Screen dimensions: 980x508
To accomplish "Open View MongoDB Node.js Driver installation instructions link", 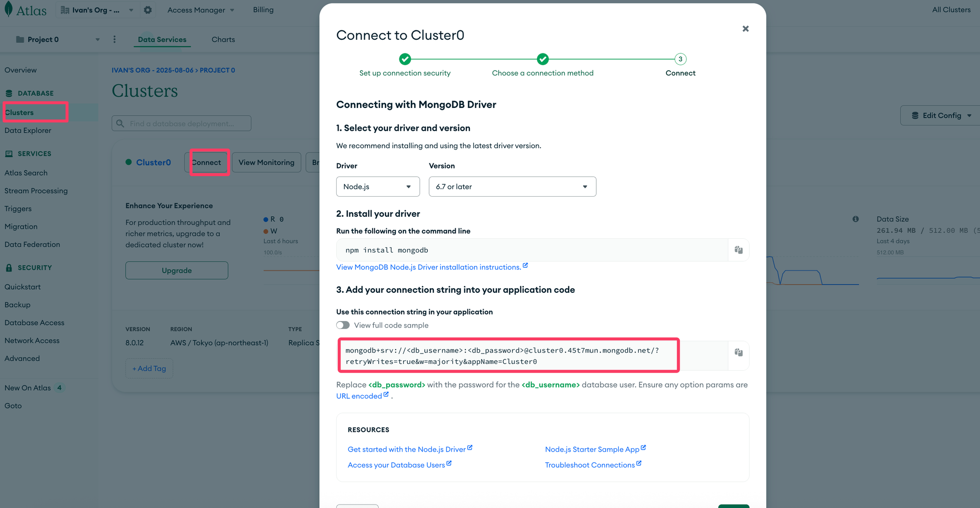I will point(432,267).
